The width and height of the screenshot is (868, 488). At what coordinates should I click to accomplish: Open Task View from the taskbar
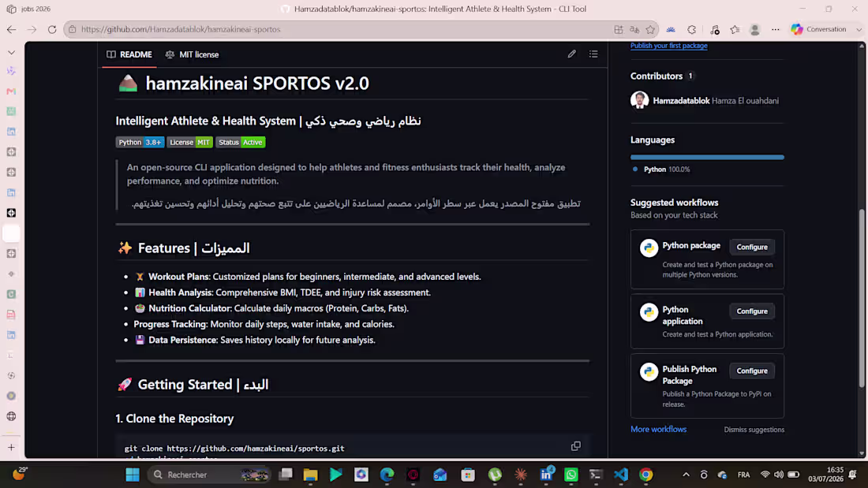tap(286, 475)
